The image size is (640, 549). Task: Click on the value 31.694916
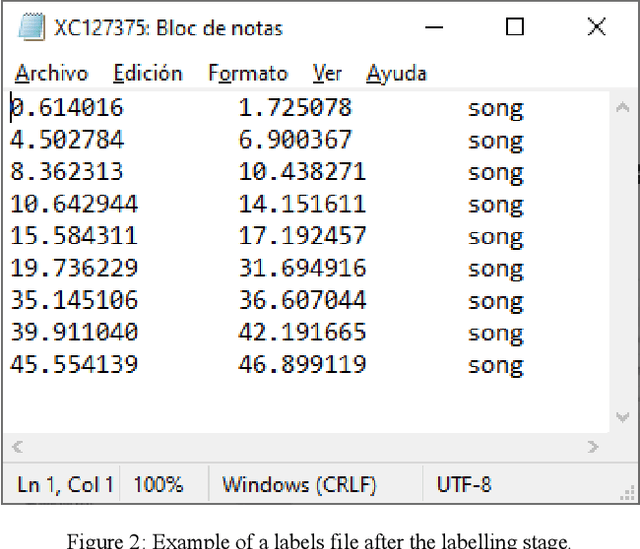(x=302, y=268)
